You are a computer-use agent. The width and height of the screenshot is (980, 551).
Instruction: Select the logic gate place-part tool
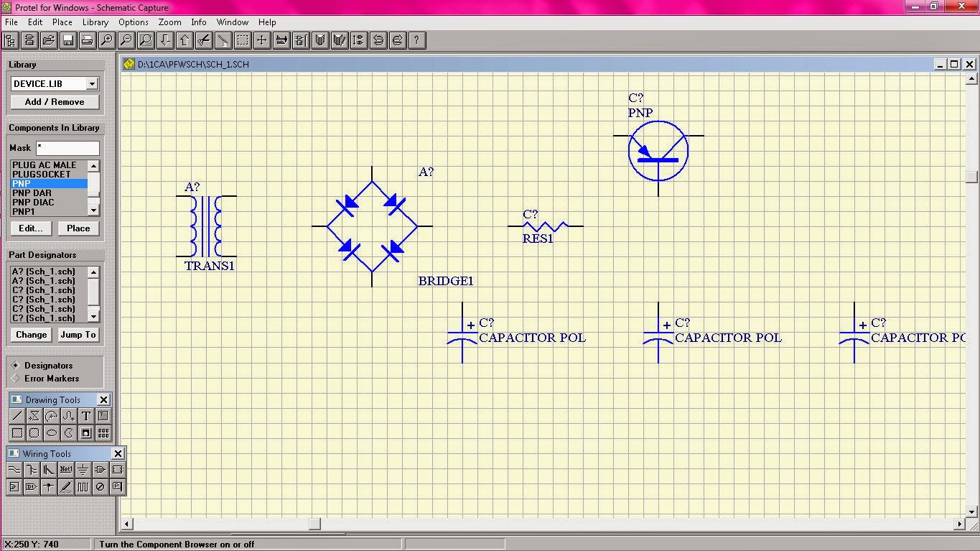101,470
